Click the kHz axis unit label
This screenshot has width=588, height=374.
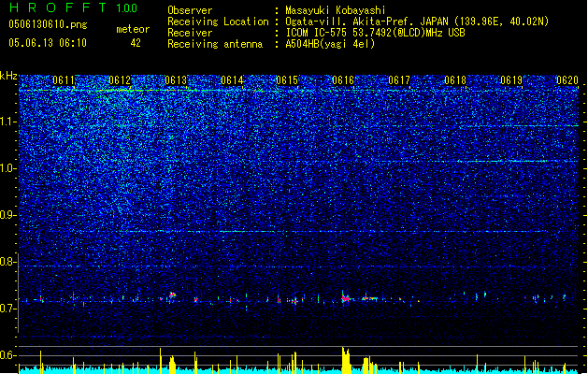pos(8,76)
